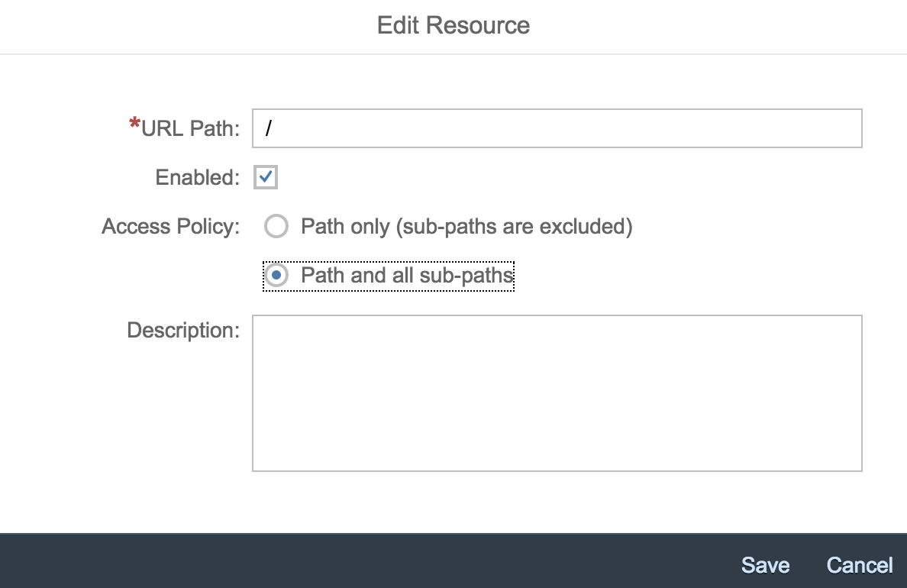
Task: Click the 'Access Policy:' label
Action: pyautogui.click(x=171, y=226)
